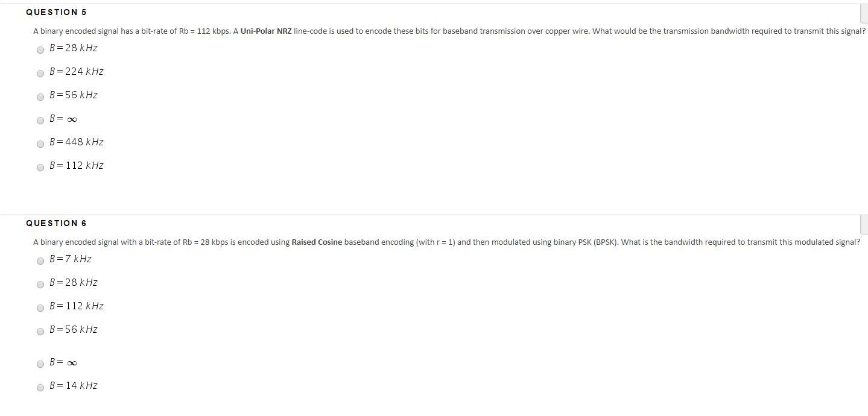Select B=112 kHz for Question 5
Screen dimensions: 868x416
click(40, 168)
